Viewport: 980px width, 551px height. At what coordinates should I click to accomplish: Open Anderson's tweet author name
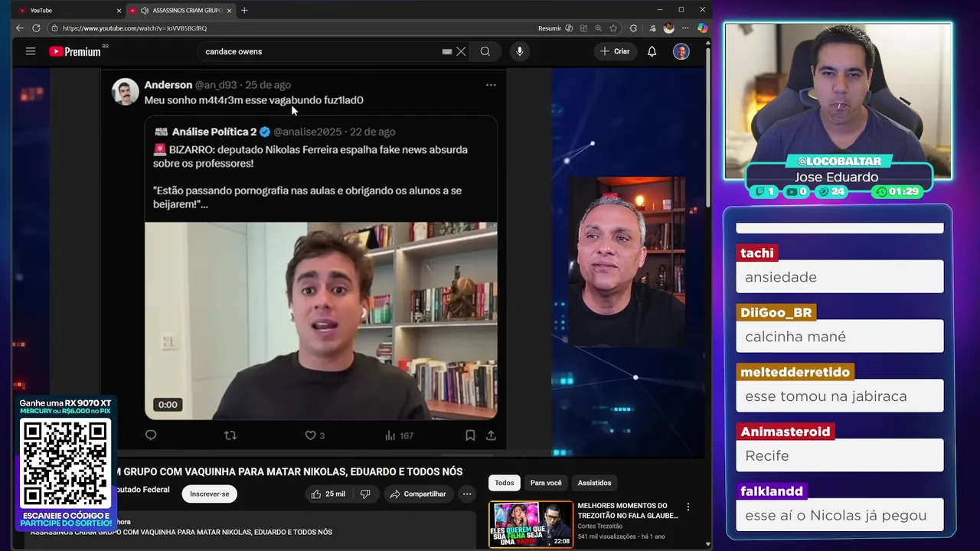point(168,85)
